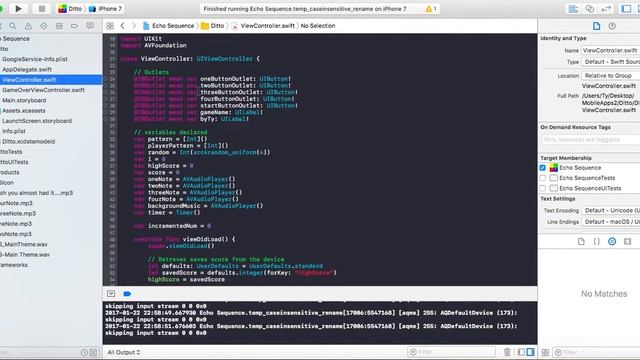
Task: Toggle the navigator panel visibility
Action: pyautogui.click(x=626, y=9)
